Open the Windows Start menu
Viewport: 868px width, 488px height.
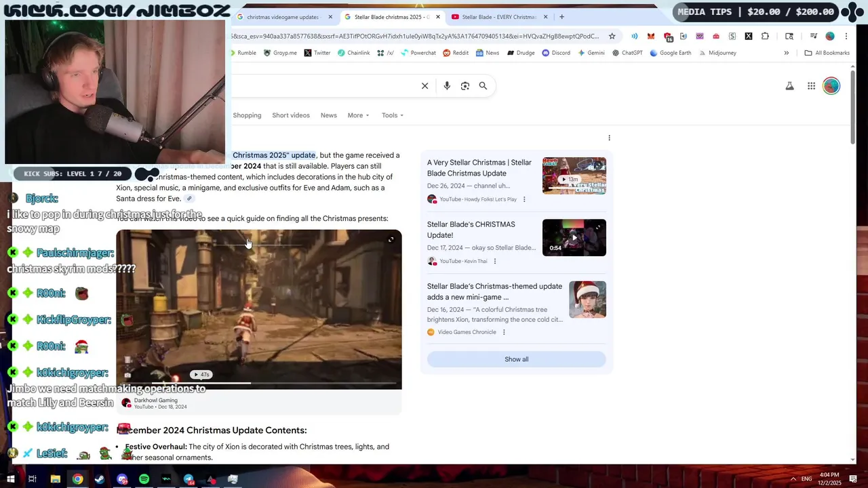click(x=11, y=479)
